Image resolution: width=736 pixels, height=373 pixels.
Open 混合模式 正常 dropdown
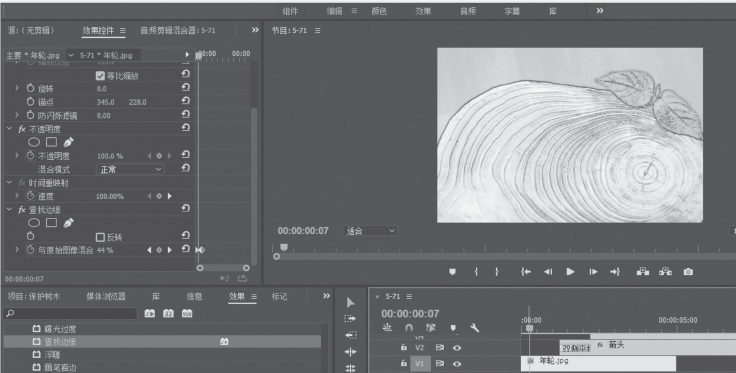130,169
